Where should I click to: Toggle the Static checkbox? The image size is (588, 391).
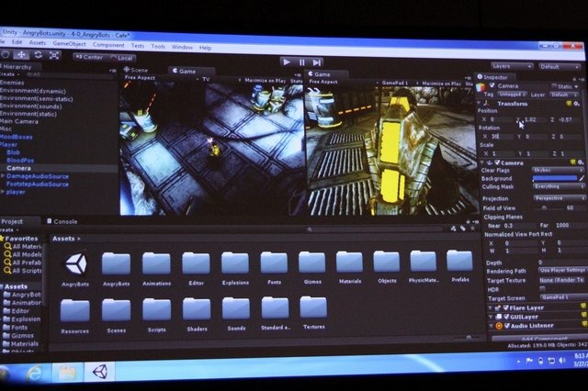tap(554, 86)
